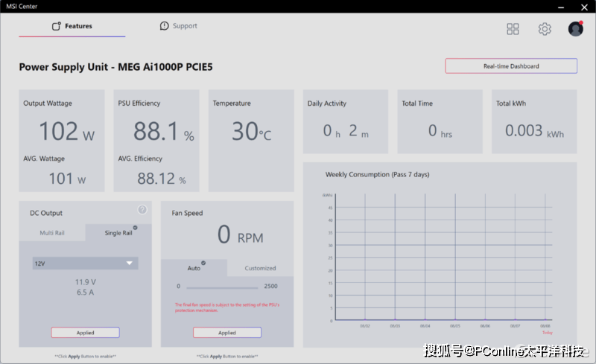Select the PSU Efficiency tile
This screenshot has height=364, width=596.
(156, 141)
